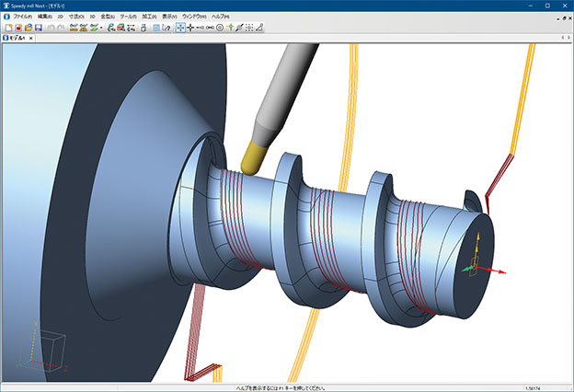
Task: Click the New file icon in toolbar
Action: coord(7,28)
